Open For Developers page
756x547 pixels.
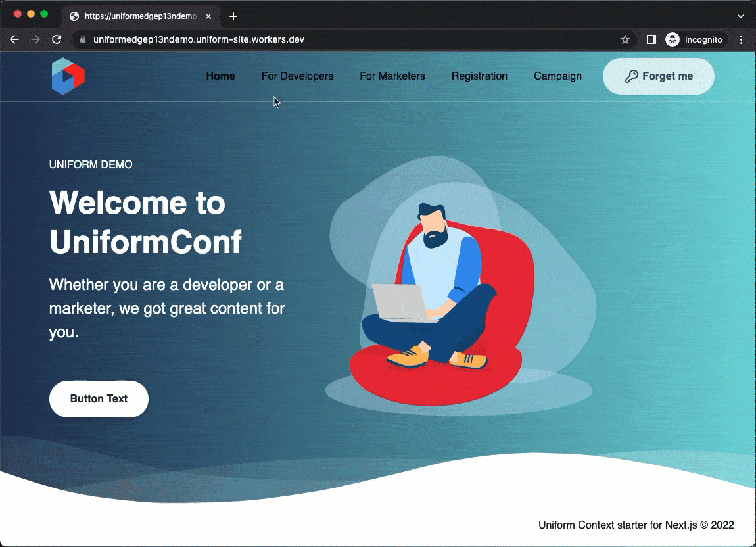coord(298,76)
